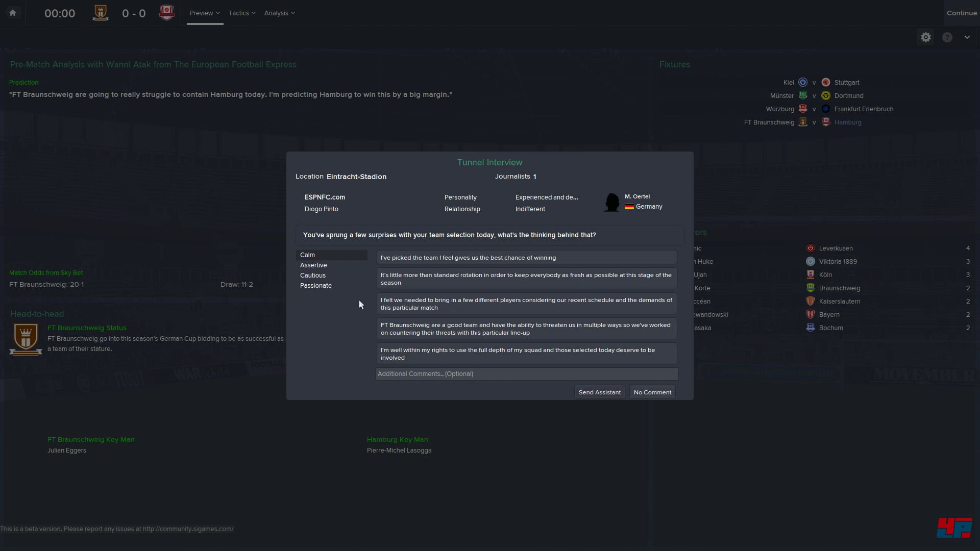Viewport: 980px width, 551px height.
Task: Expand the Tactics dropdown menu
Action: pos(242,13)
